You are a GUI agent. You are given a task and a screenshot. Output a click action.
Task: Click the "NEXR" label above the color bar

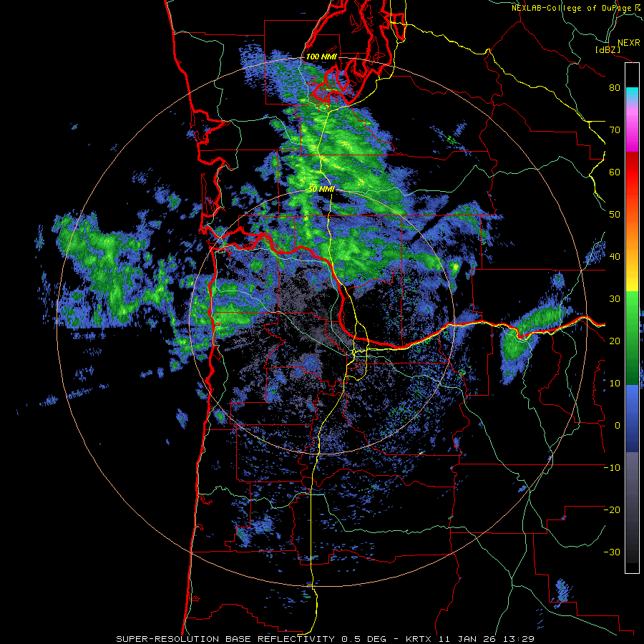tap(628, 43)
